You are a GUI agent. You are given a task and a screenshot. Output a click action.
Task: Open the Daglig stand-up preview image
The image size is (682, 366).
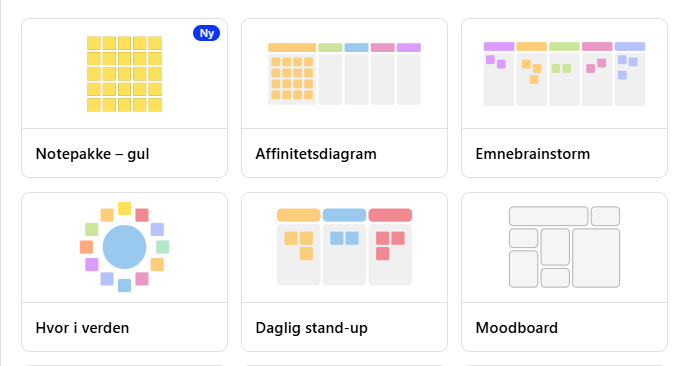[344, 247]
